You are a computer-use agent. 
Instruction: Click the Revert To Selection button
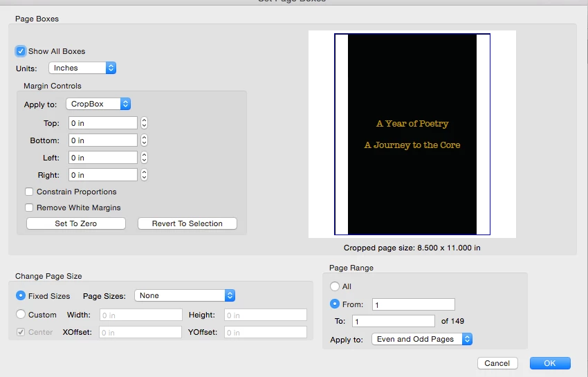(187, 223)
